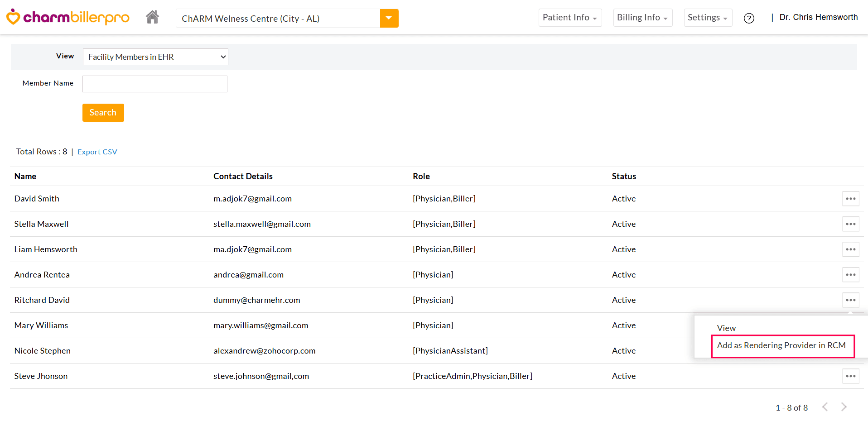This screenshot has width=868, height=445.
Task: Click David Smith's [Physician,Biller] role
Action: pos(444,199)
